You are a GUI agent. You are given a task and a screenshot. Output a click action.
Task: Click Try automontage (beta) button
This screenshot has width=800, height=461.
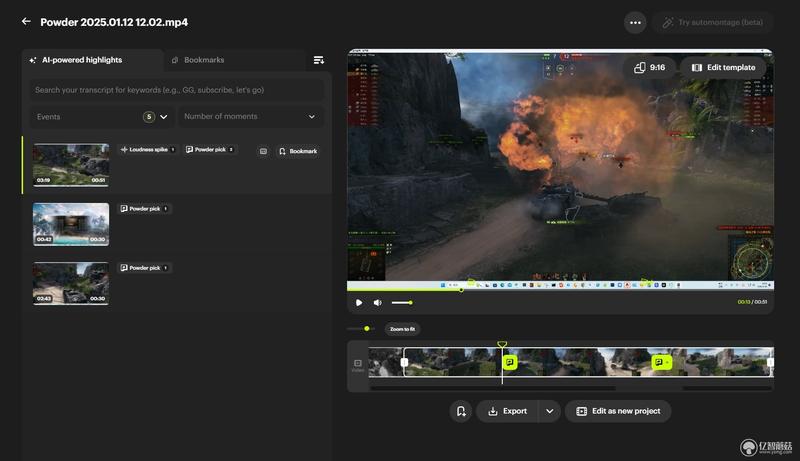pyautogui.click(x=713, y=22)
